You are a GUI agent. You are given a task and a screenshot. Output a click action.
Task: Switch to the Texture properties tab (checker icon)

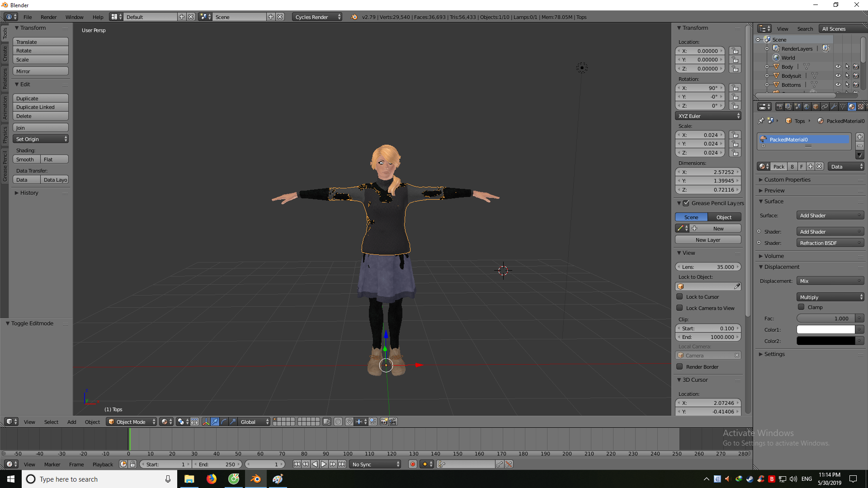(861, 106)
